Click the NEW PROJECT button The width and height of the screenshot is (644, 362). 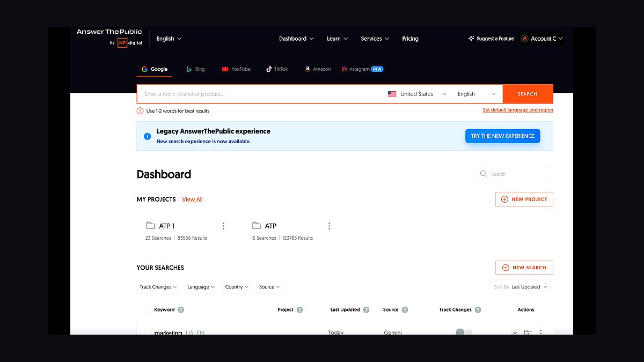point(524,199)
